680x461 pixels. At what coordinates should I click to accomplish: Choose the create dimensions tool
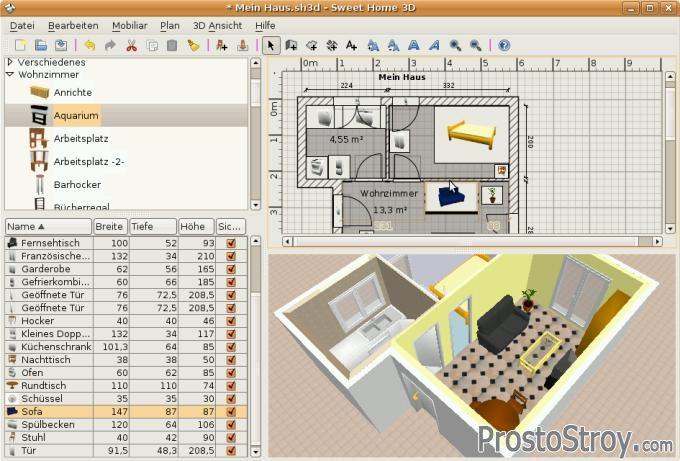click(332, 45)
